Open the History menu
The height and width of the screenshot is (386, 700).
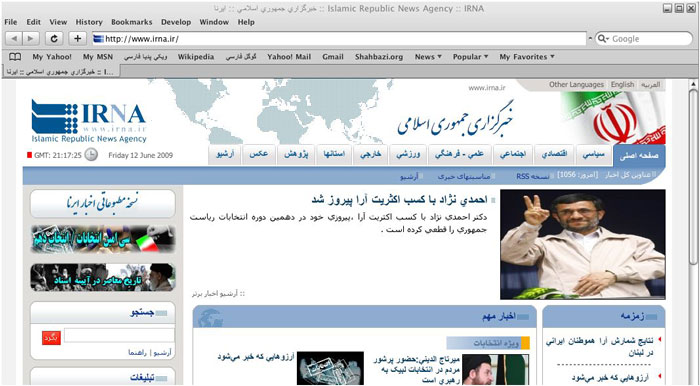pos(89,22)
